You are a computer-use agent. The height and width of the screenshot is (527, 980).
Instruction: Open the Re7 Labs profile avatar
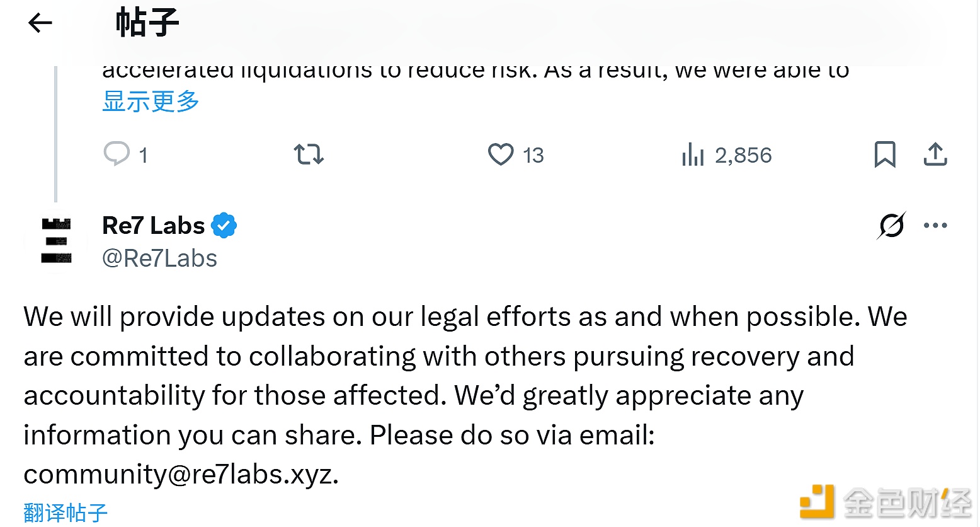coord(56,241)
